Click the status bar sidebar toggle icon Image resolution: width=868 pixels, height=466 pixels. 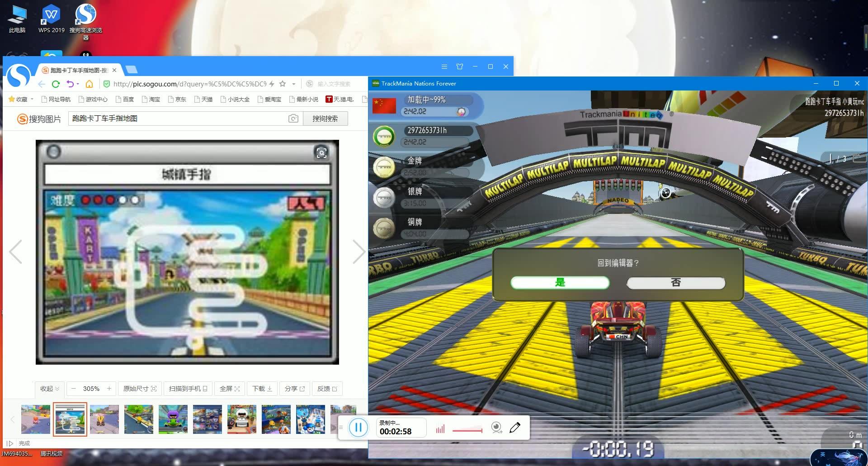pyautogui.click(x=10, y=443)
